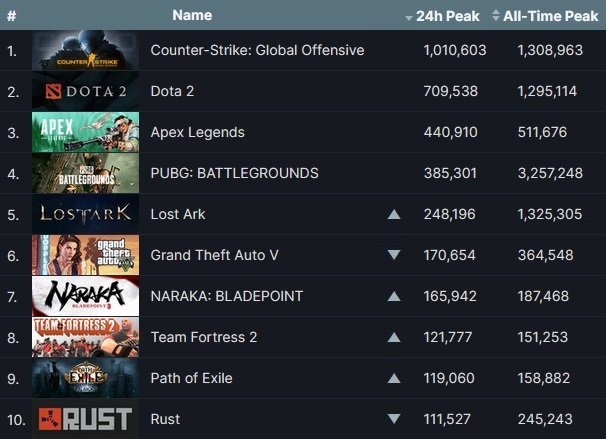Click the down-trend arrow beside Grand Theft Auto V
This screenshot has height=439, width=606.
394,256
